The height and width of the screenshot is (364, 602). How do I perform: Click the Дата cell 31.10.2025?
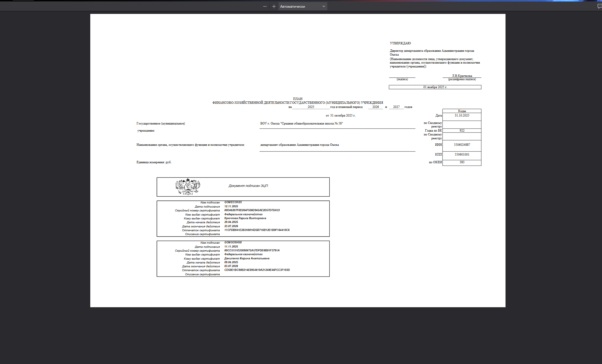(462, 116)
